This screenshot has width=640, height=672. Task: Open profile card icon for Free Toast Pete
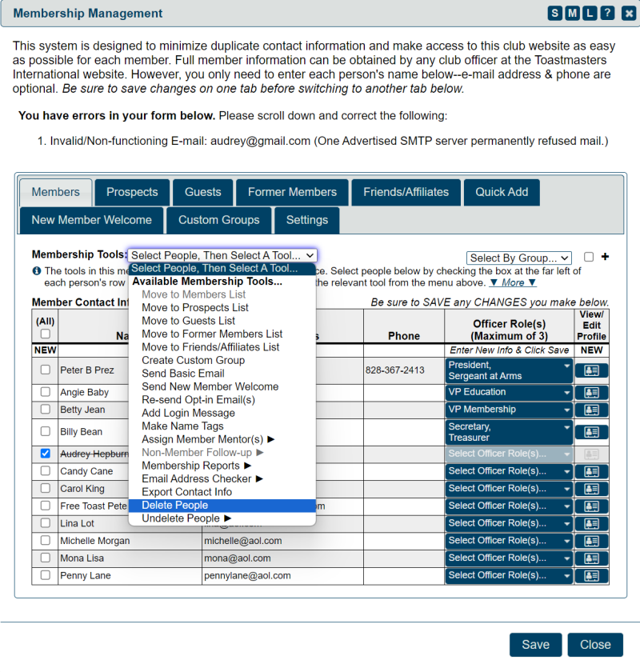tap(591, 506)
